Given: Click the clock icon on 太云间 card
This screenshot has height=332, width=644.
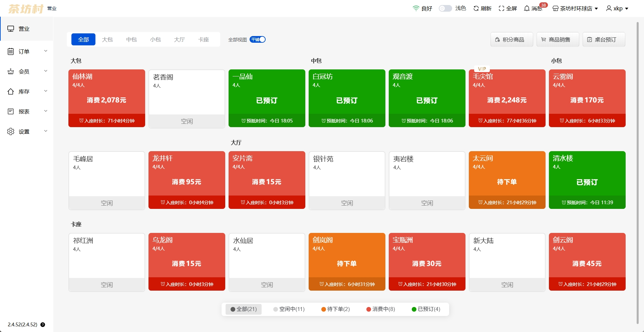Looking at the screenshot, I should click(480, 202).
